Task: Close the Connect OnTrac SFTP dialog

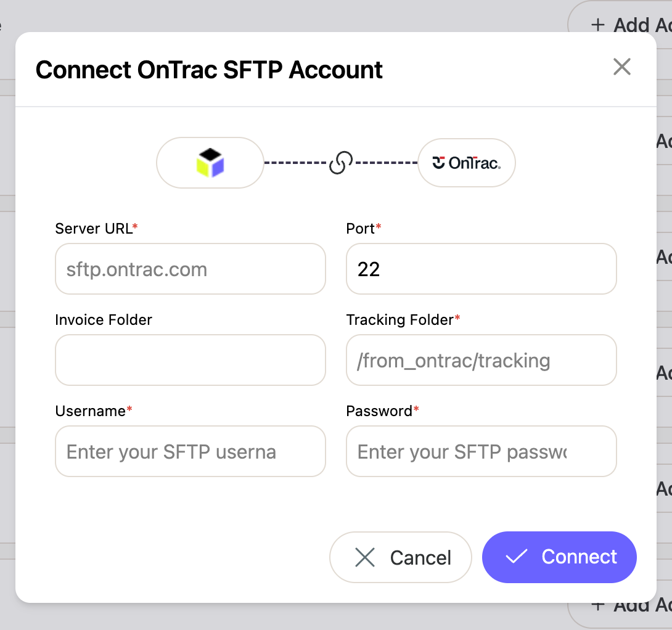Action: [x=622, y=67]
